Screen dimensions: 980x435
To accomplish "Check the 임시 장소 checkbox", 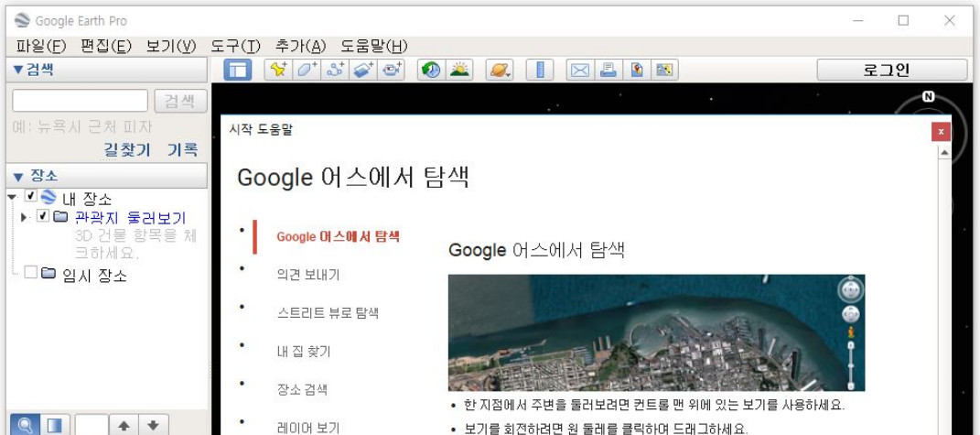I will [30, 272].
